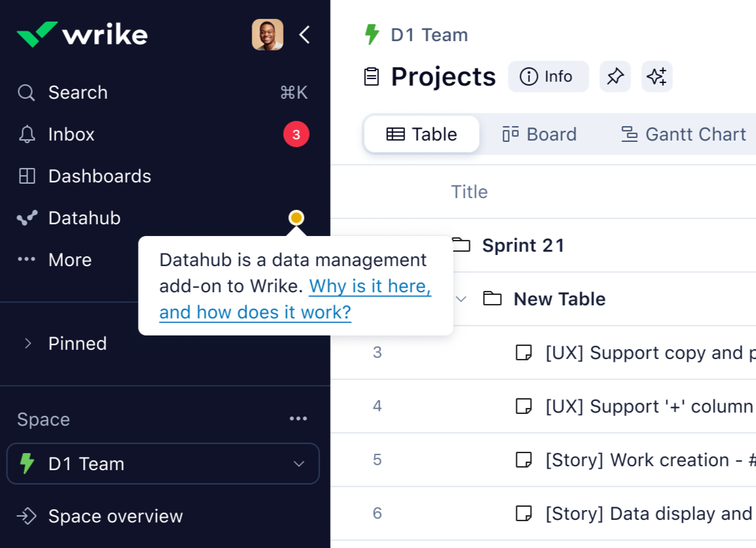This screenshot has height=548, width=756.
Task: Click the yellow Datahub hint dot
Action: click(296, 218)
